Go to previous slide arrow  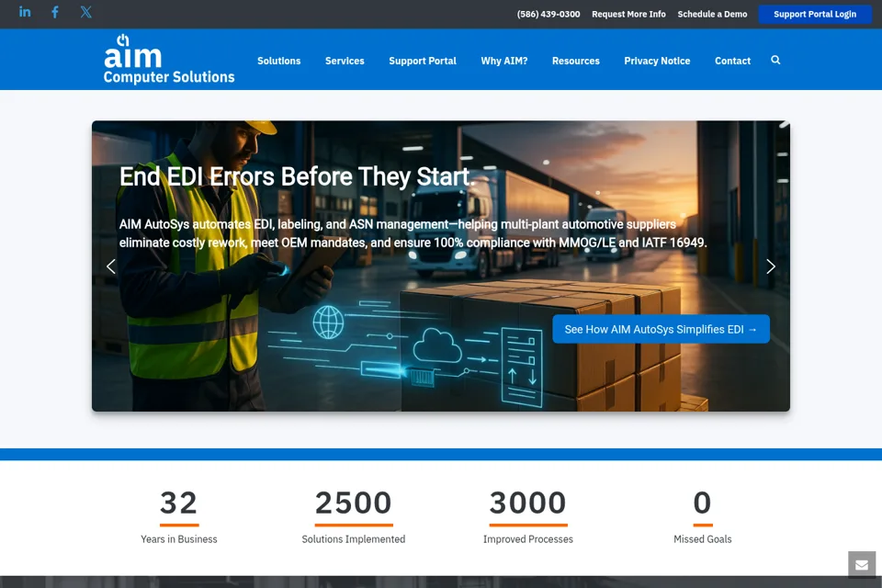pos(111,266)
